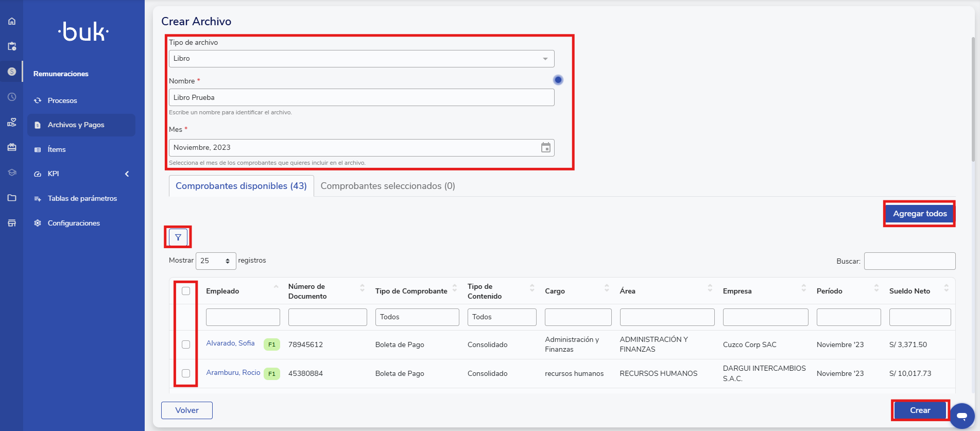The height and width of the screenshot is (431, 980).
Task: Click the Crear button
Action: coord(920,410)
